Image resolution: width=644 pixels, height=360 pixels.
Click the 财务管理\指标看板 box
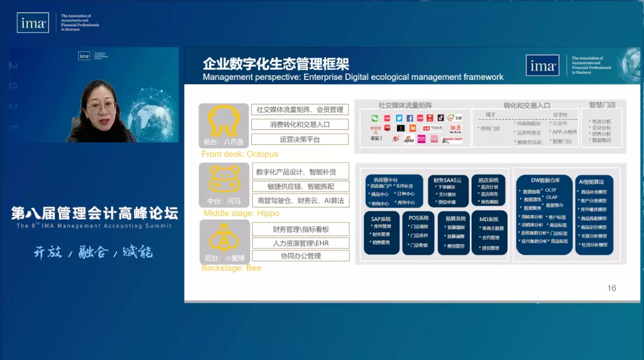tap(301, 229)
